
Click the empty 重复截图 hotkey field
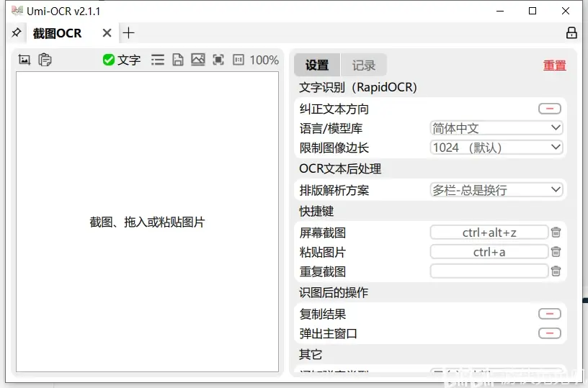tap(489, 271)
